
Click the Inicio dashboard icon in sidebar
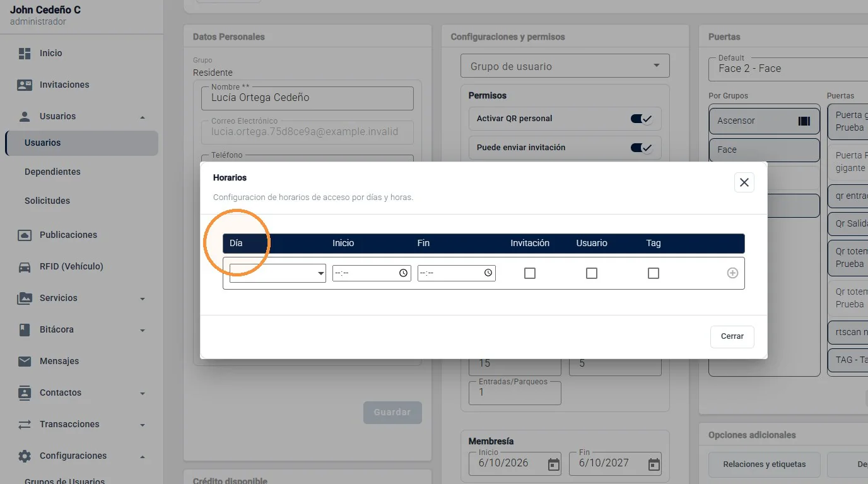click(x=25, y=53)
